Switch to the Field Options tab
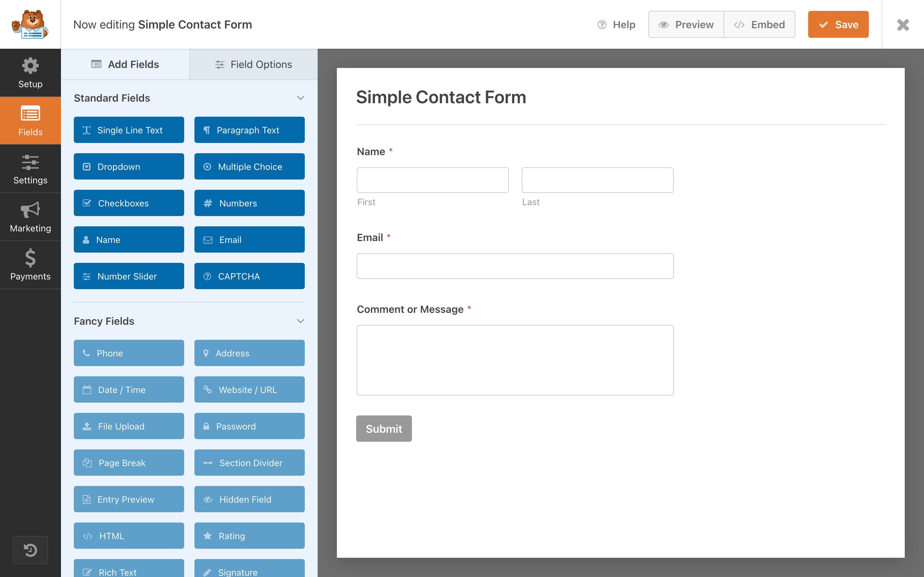 pyautogui.click(x=253, y=64)
